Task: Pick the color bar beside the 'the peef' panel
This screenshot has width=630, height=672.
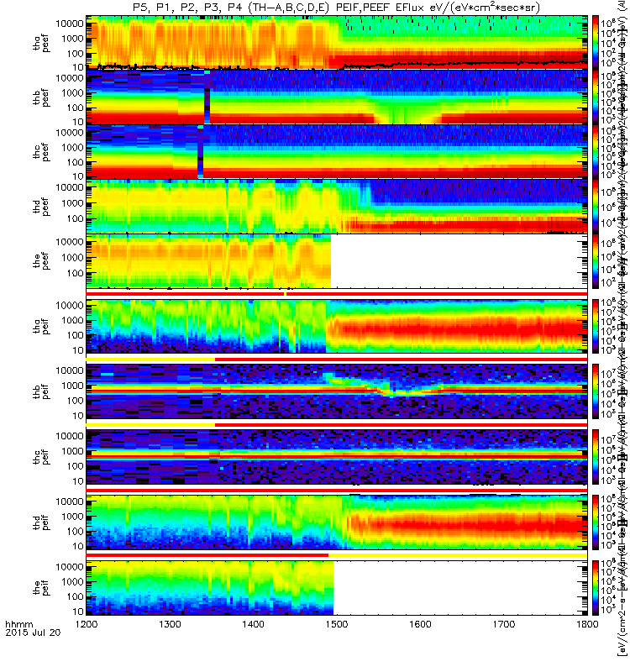Action: (596, 261)
